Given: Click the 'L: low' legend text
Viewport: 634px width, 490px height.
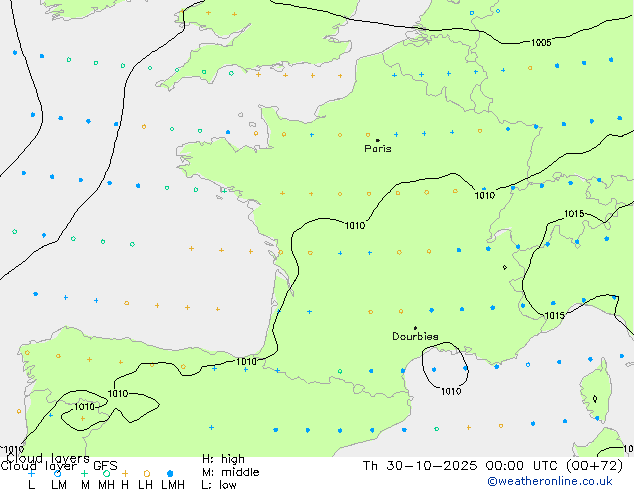Looking at the screenshot, I should tap(219, 485).
